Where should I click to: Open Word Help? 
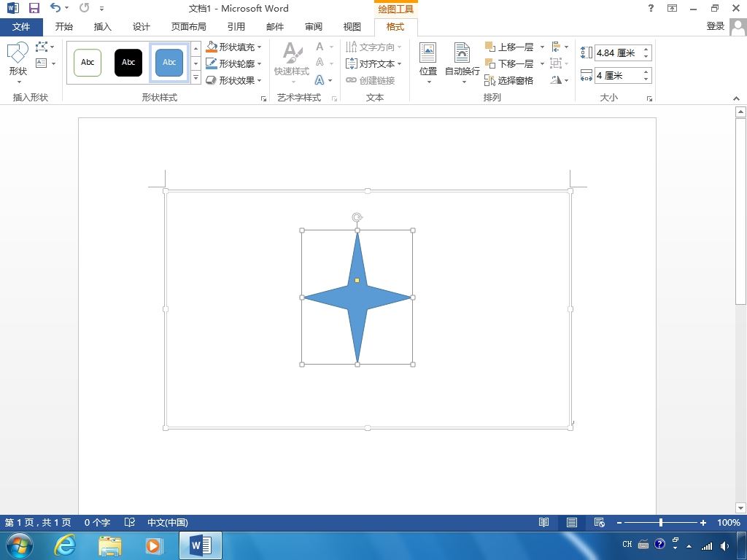point(651,8)
